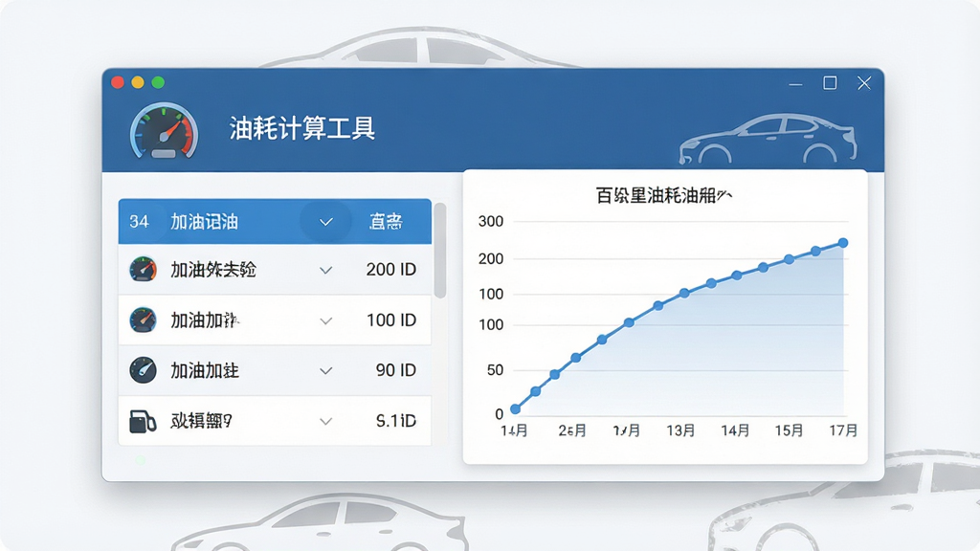Click the 50 label on the chart y-axis

495,370
